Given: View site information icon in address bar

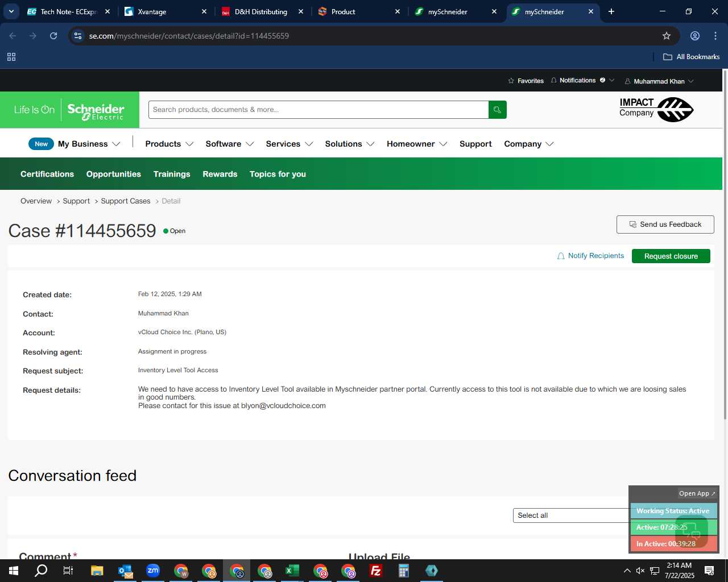Looking at the screenshot, I should (x=78, y=36).
